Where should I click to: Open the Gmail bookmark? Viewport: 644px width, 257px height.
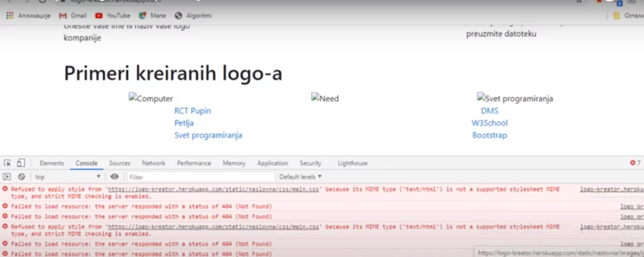(x=73, y=16)
